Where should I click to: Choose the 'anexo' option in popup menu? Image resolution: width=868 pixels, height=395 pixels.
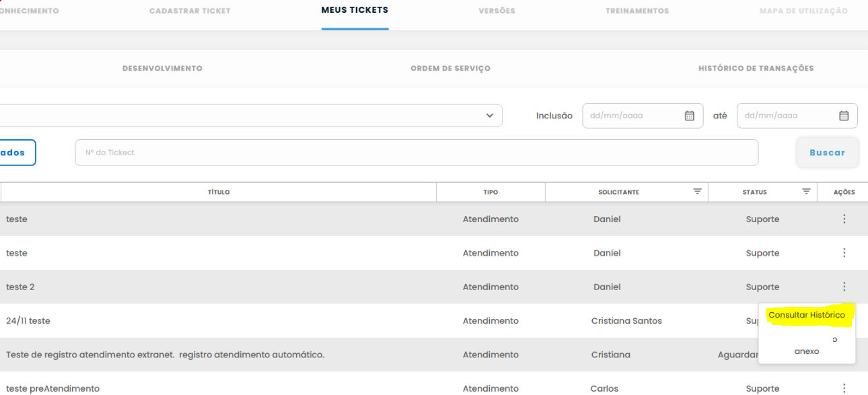point(806,351)
